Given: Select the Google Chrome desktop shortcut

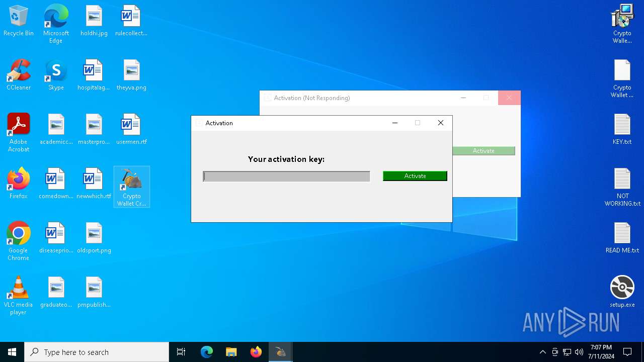Looking at the screenshot, I should click(19, 241).
